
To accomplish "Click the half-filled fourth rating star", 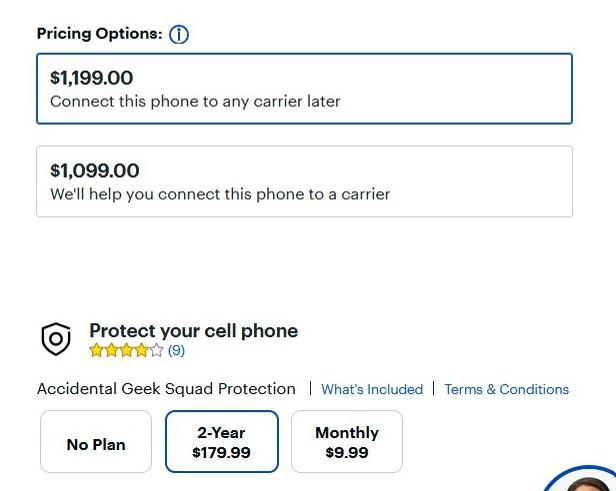I will click(x=141, y=350).
